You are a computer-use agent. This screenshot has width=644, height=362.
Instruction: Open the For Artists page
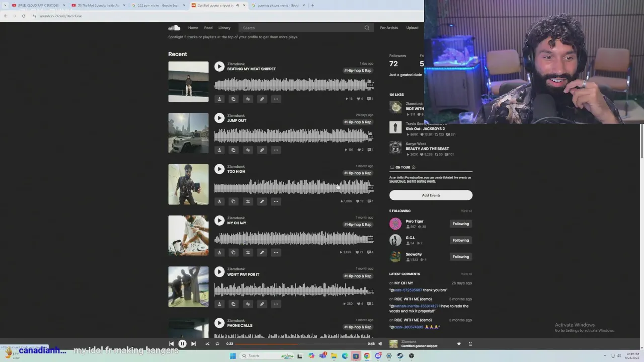[389, 28]
